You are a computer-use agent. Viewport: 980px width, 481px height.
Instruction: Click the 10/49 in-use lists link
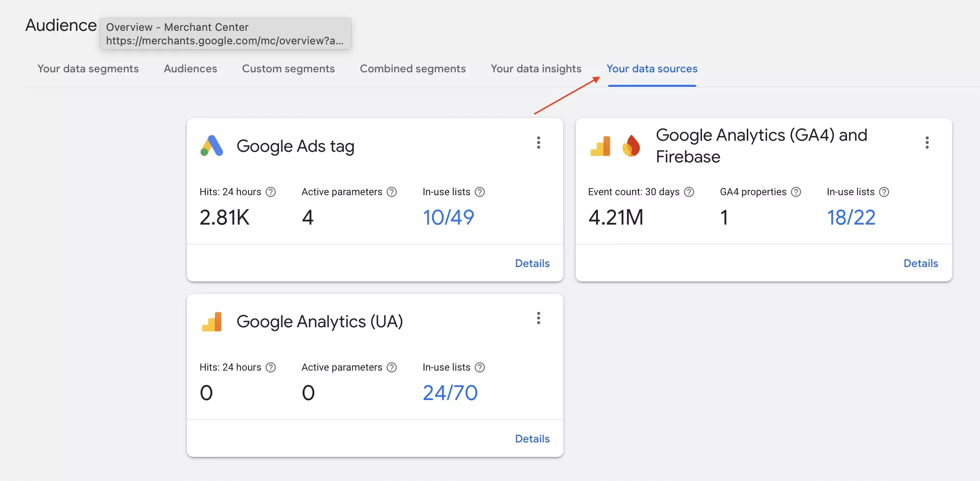[449, 217]
